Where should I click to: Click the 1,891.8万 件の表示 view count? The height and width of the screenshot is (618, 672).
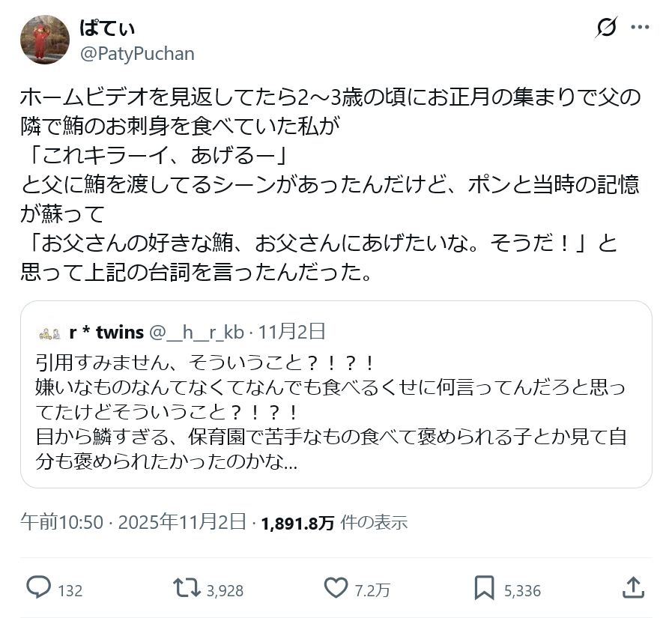point(333,522)
